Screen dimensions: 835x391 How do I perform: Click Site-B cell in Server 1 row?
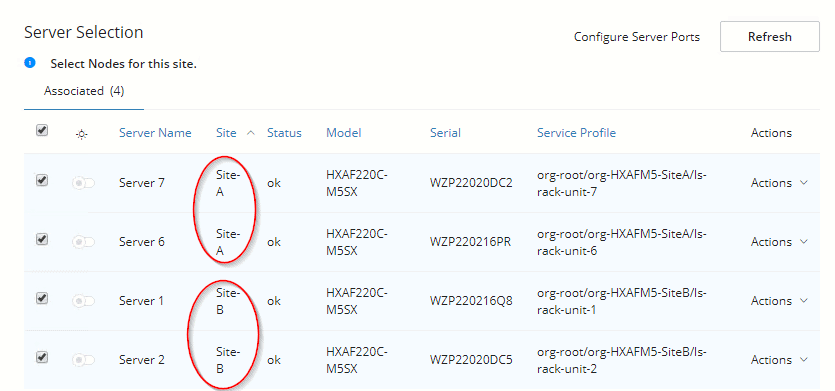pyautogui.click(x=228, y=301)
